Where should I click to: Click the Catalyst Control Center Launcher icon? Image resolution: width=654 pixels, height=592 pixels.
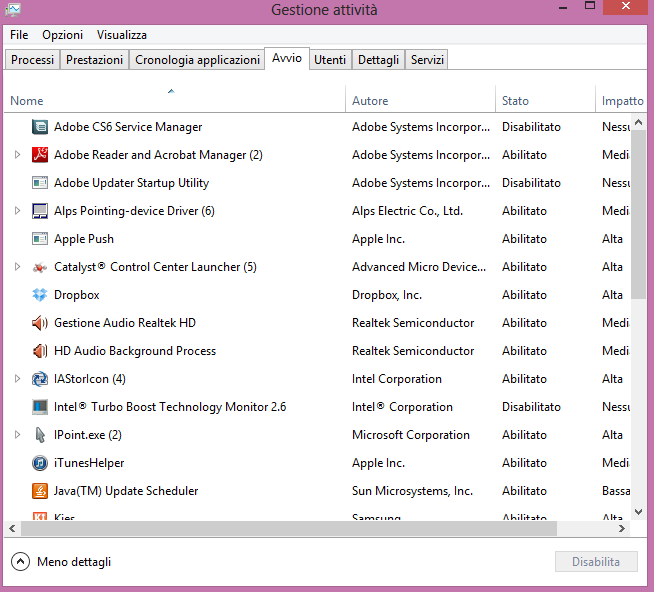[40, 267]
